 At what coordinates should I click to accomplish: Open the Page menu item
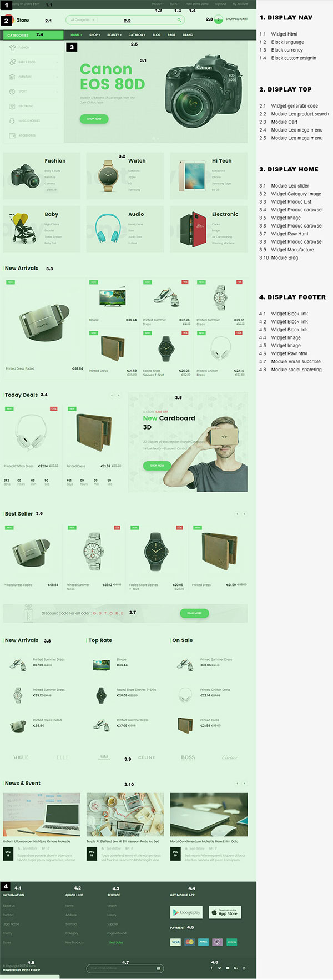pos(171,34)
